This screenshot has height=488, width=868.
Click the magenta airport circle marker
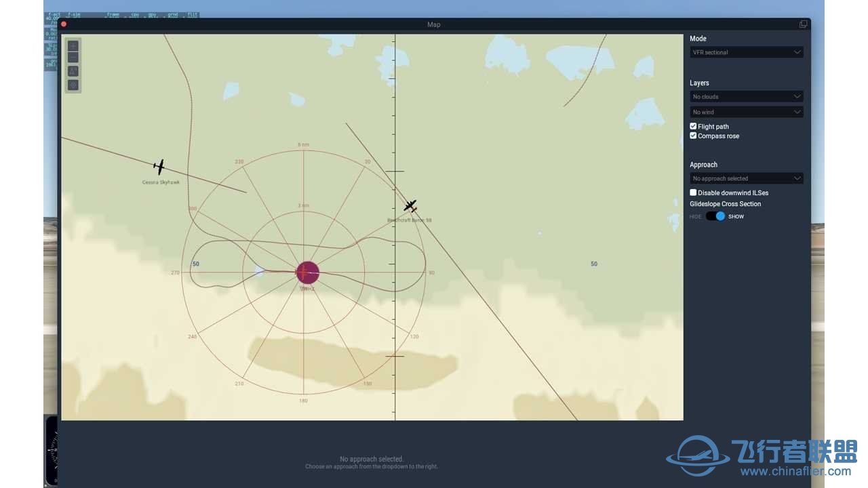point(307,272)
